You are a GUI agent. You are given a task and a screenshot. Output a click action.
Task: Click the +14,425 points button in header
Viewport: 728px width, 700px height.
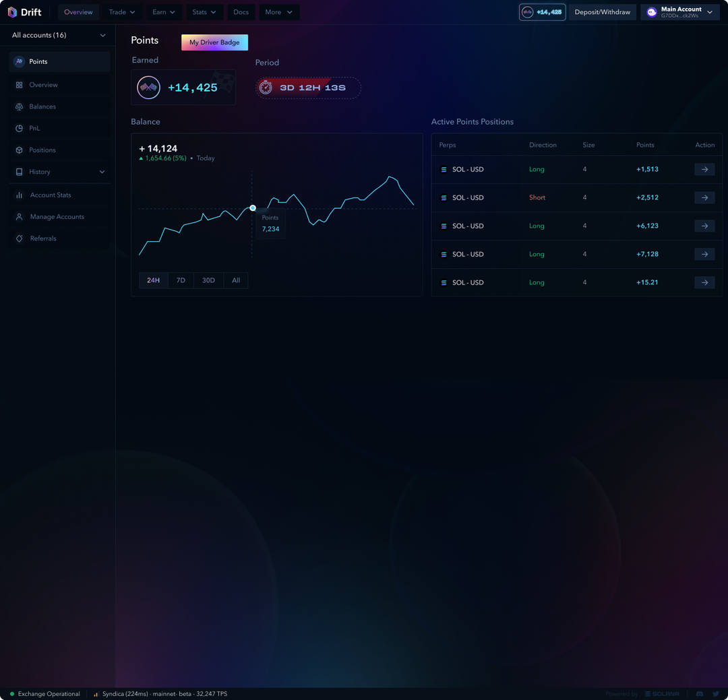click(542, 12)
